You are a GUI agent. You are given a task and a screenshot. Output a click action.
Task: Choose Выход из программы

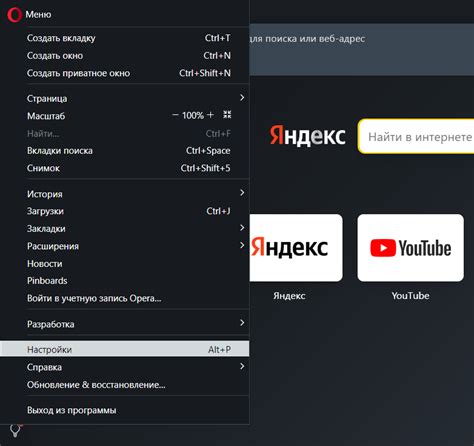(125, 410)
